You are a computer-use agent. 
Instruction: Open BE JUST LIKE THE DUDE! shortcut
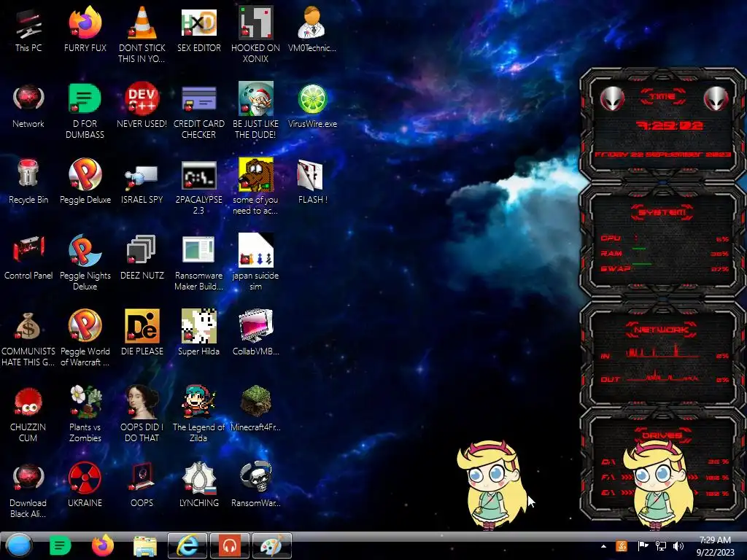tap(256, 111)
